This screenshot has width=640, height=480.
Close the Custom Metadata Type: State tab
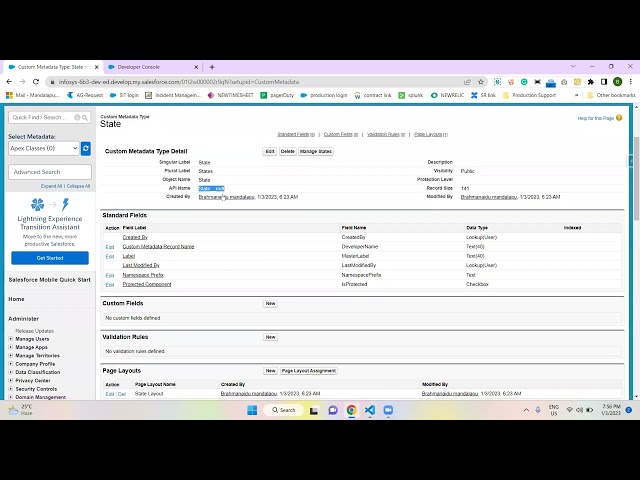pos(96,67)
